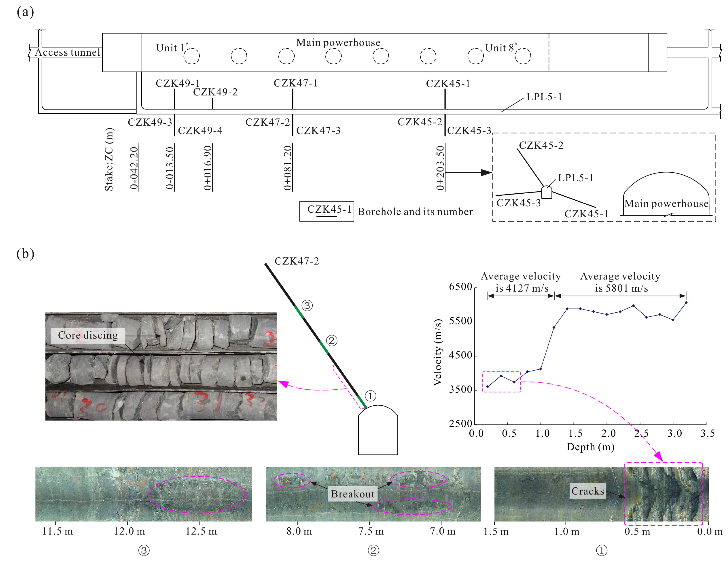
Task: Click the CZK47-1 borehole label
Action: point(296,83)
